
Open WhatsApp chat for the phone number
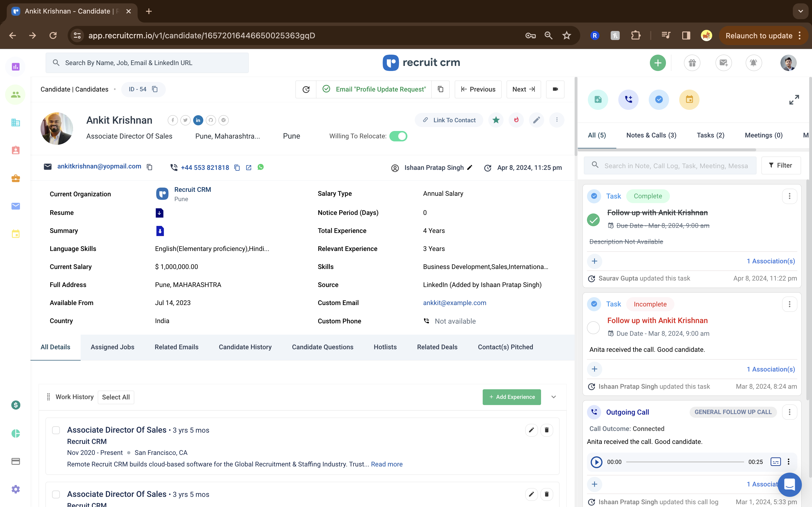[x=261, y=167]
